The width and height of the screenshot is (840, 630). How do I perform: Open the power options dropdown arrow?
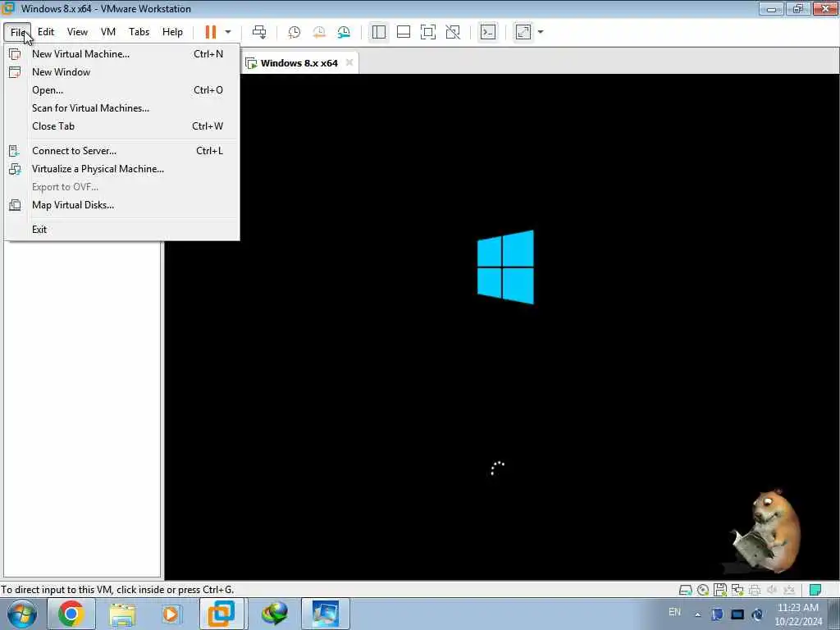tap(228, 32)
